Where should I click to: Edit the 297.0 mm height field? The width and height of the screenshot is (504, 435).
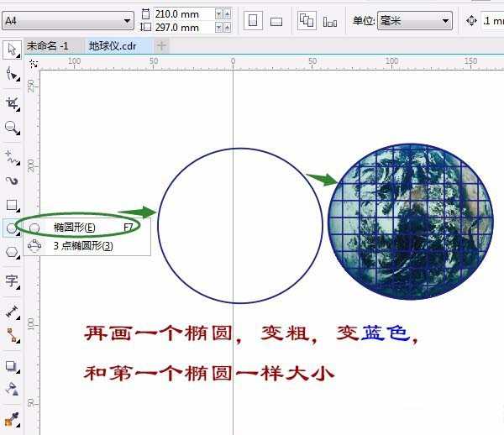184,28
